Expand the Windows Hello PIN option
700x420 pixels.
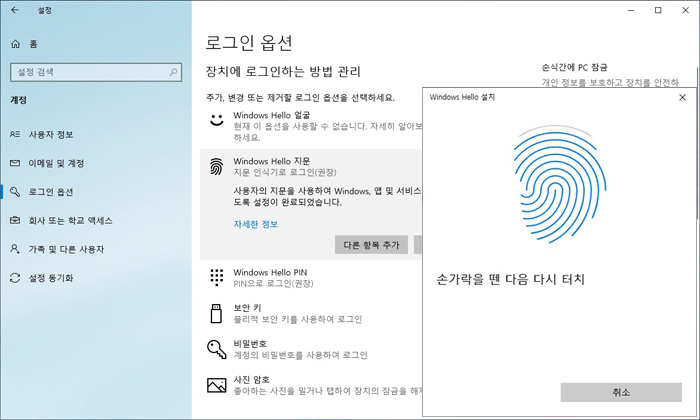311,277
